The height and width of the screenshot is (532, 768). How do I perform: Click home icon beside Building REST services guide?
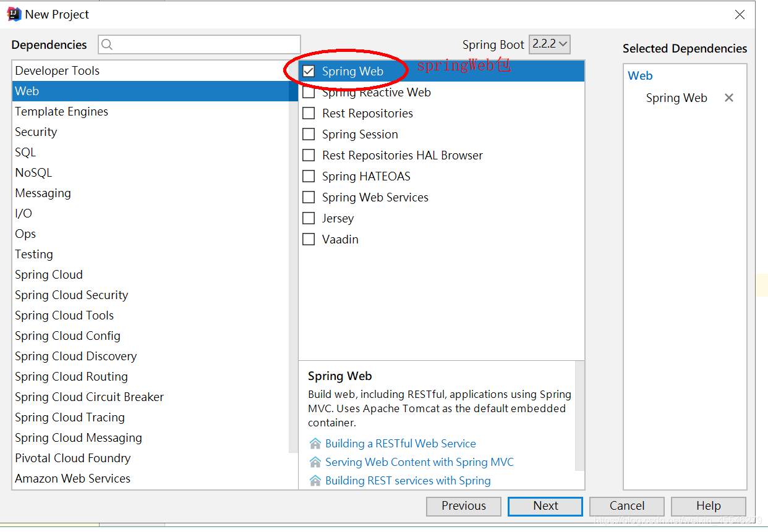pyautogui.click(x=315, y=481)
